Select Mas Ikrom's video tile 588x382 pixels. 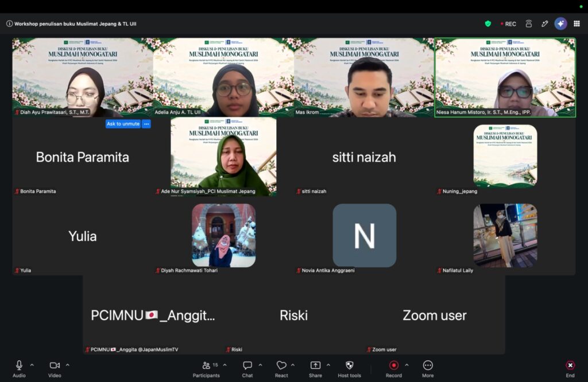[364, 77]
